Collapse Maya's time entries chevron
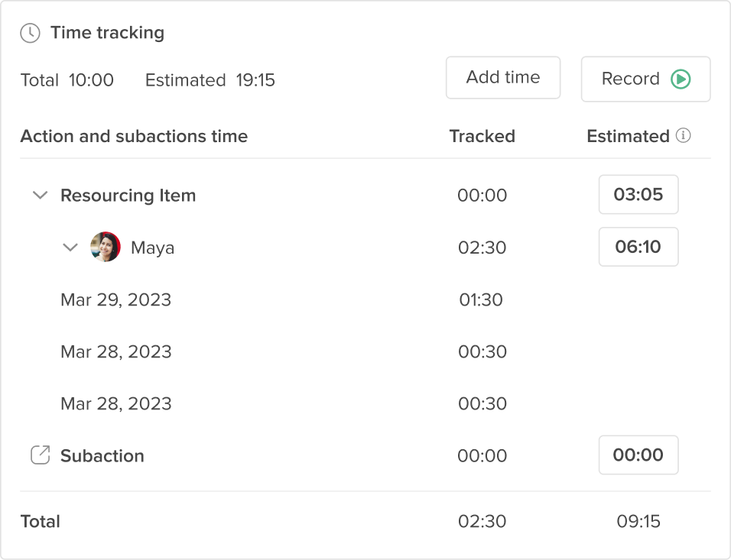 tap(70, 247)
